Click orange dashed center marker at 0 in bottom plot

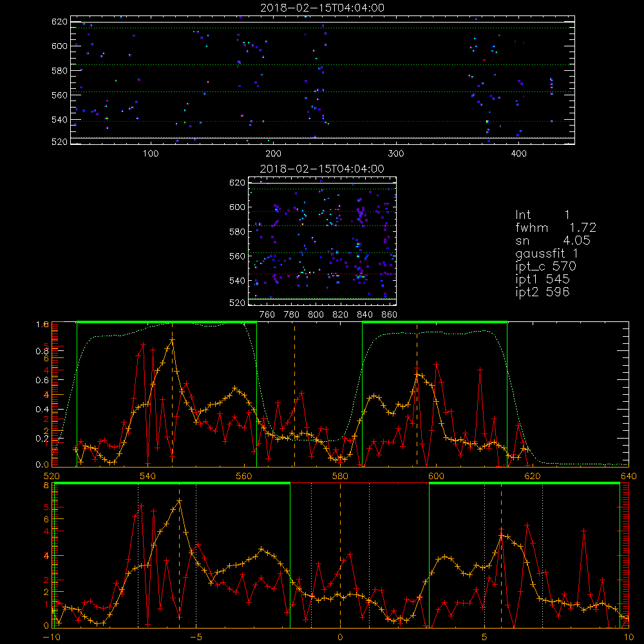(x=340, y=555)
